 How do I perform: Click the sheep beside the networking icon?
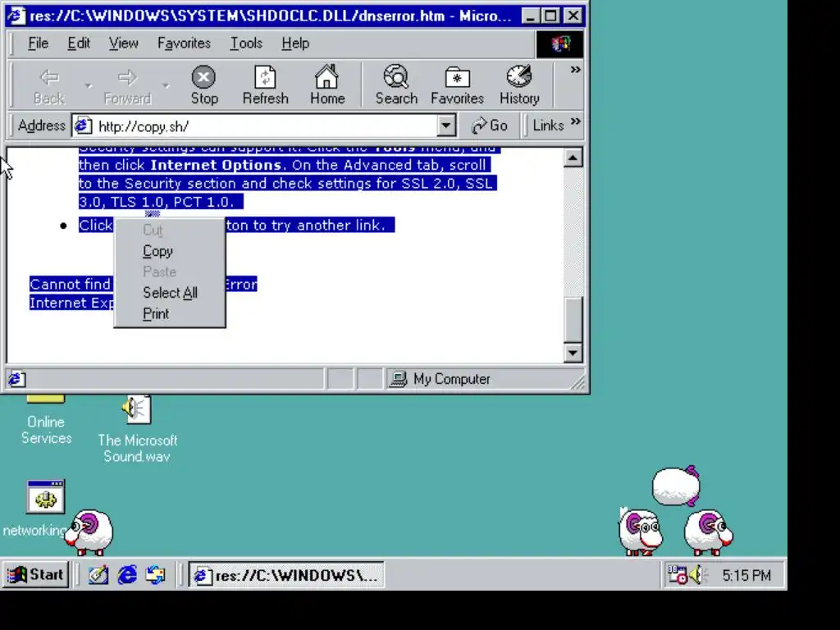point(89,532)
